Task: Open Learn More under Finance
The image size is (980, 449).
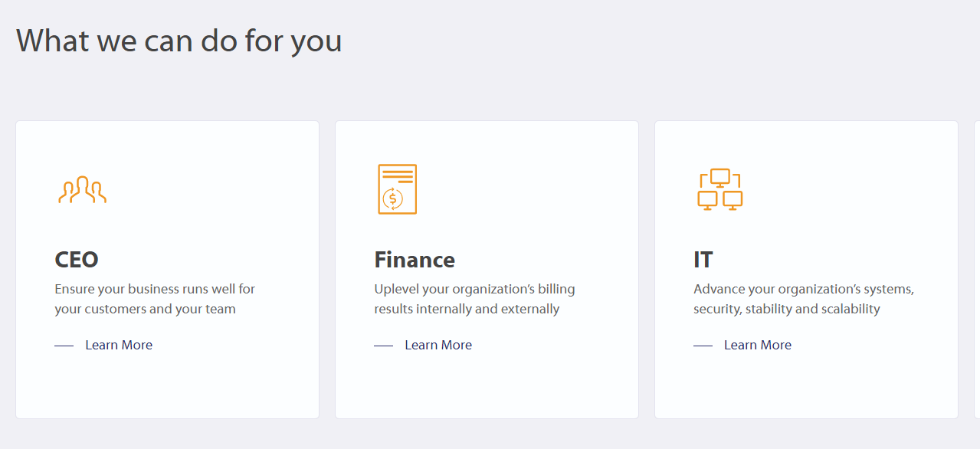Action: coord(438,345)
